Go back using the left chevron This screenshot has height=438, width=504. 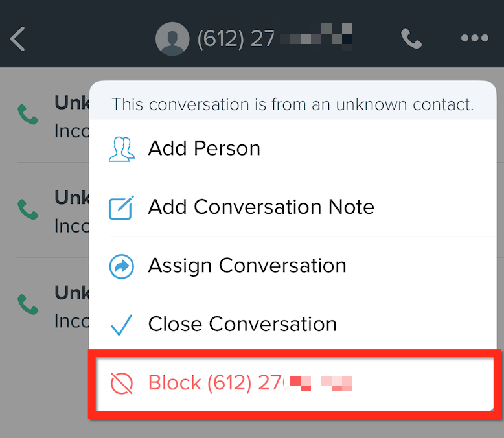coord(17,39)
